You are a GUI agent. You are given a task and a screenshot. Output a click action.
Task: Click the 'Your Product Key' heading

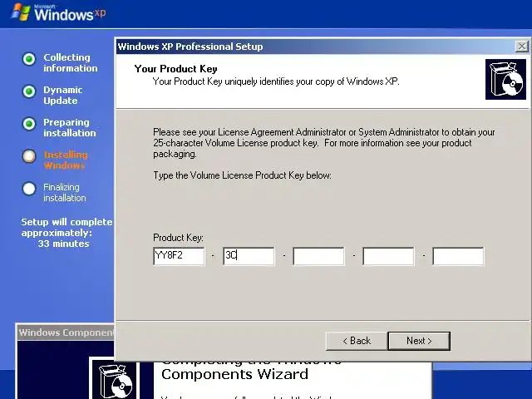click(175, 69)
